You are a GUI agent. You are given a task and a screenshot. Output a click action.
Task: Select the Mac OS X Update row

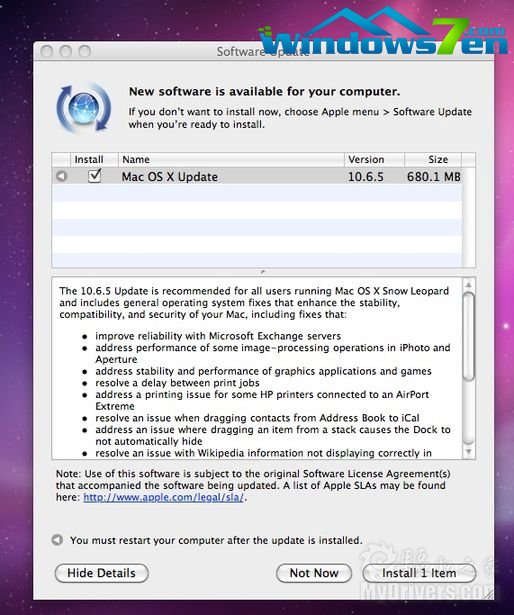pyautogui.click(x=257, y=176)
